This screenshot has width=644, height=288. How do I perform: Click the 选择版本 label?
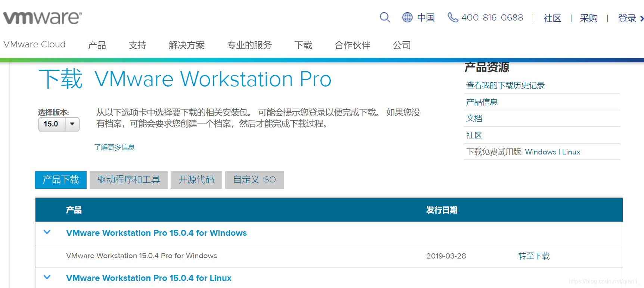(53, 112)
